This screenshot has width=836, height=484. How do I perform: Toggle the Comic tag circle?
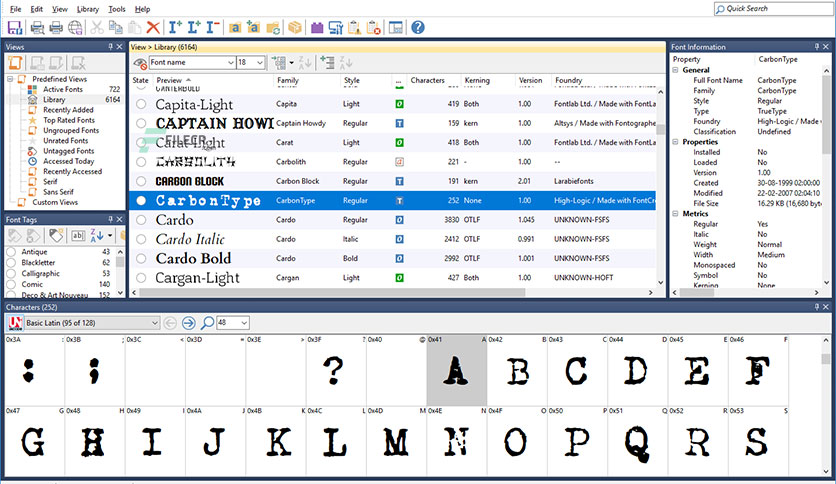pos(11,284)
